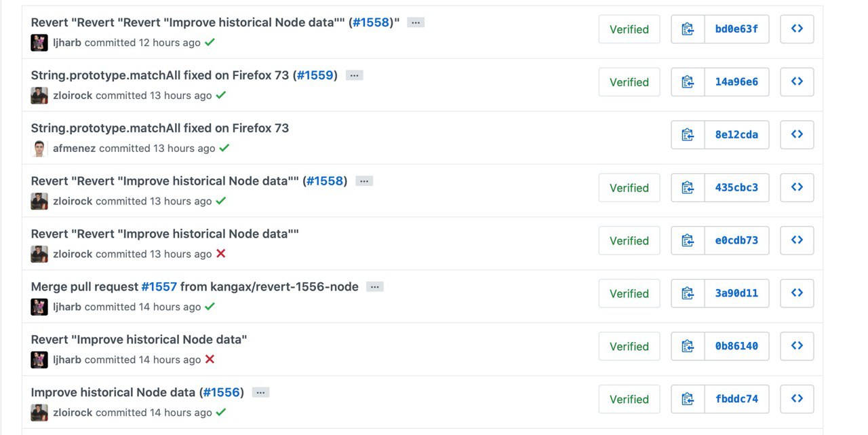The image size is (868, 435).
Task: Copy full SHA for commit fbddc74
Action: pyautogui.click(x=688, y=399)
